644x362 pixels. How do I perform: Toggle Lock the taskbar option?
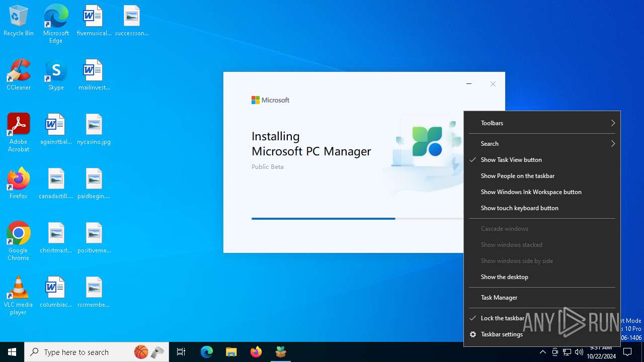pyautogui.click(x=542, y=318)
